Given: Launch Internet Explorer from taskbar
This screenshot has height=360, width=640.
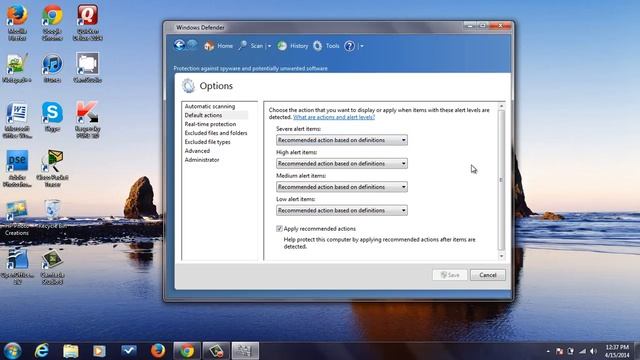Looking at the screenshot, I should [42, 351].
